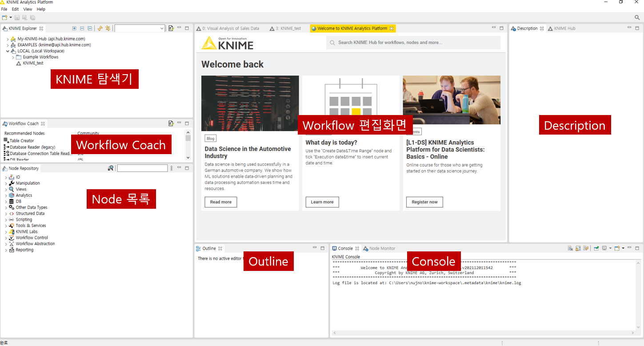Click the DB category icon in Node Repository
This screenshot has height=346, width=644.
(x=12, y=201)
